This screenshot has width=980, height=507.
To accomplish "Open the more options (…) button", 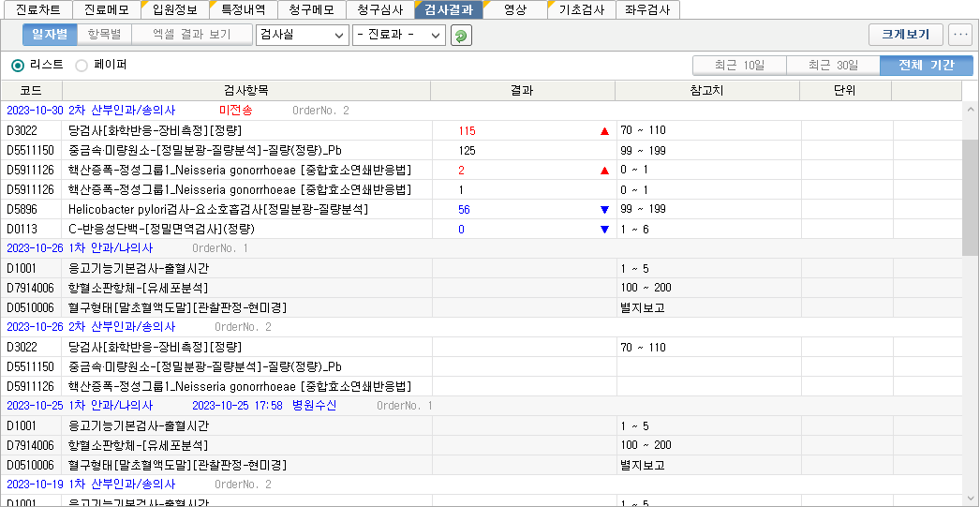I will click(960, 35).
